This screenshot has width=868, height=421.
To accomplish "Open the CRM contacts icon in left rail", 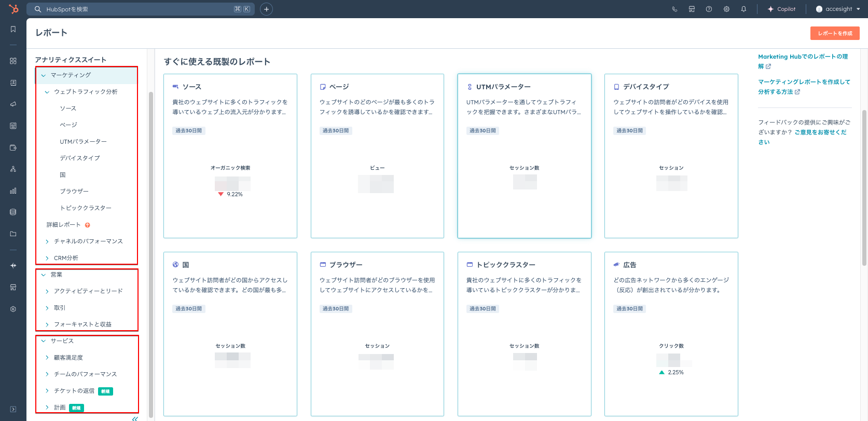I will [x=13, y=83].
